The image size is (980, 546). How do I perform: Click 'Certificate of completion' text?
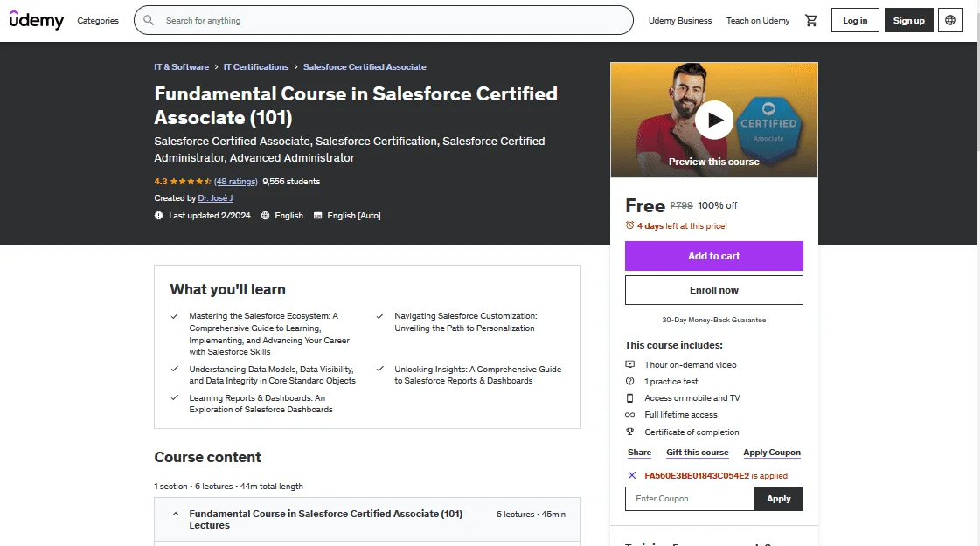tap(692, 432)
